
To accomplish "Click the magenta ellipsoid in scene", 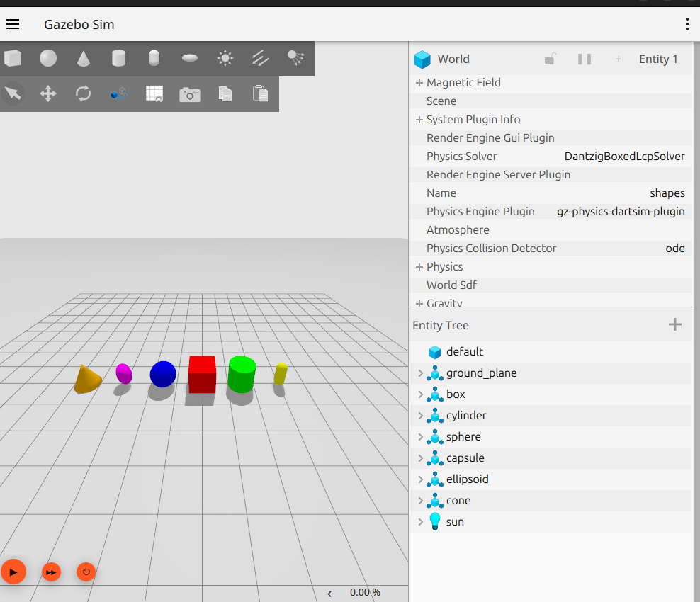I will click(x=124, y=373).
